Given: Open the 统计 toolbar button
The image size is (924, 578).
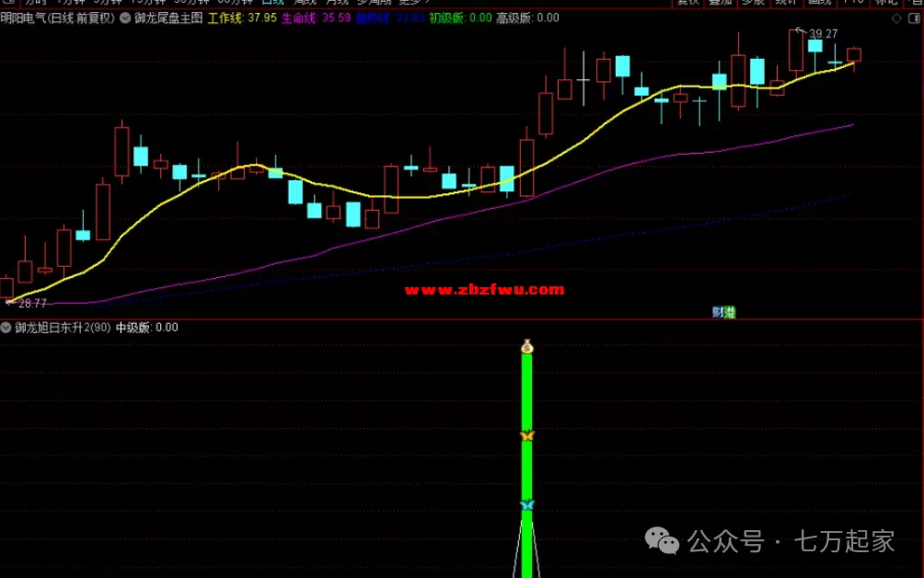Looking at the screenshot, I should pyautogui.click(x=786, y=3).
